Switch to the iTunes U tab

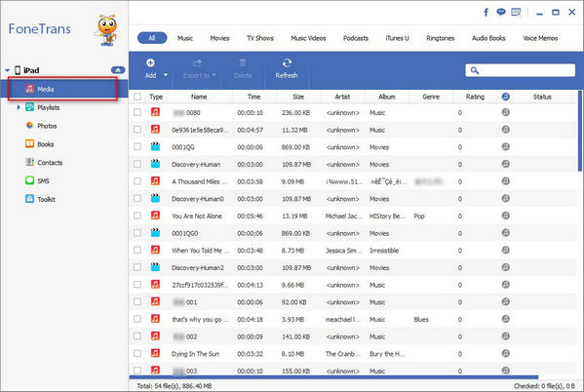coord(398,38)
